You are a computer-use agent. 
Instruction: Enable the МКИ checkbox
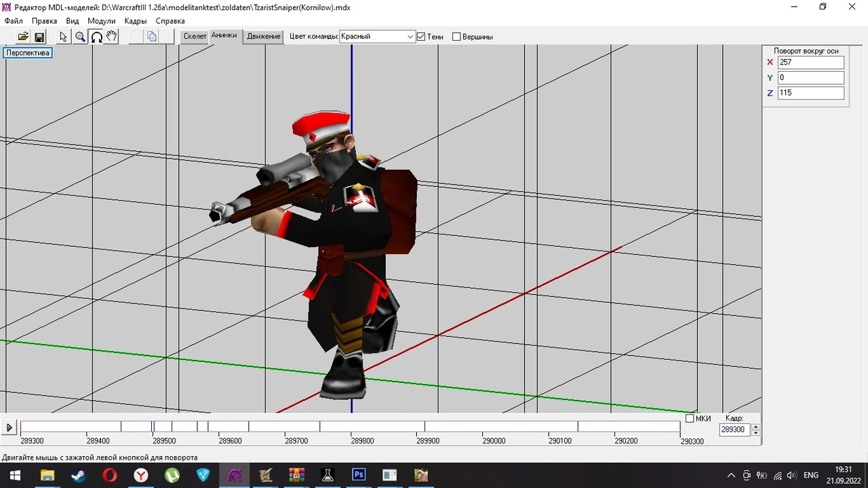tap(690, 418)
